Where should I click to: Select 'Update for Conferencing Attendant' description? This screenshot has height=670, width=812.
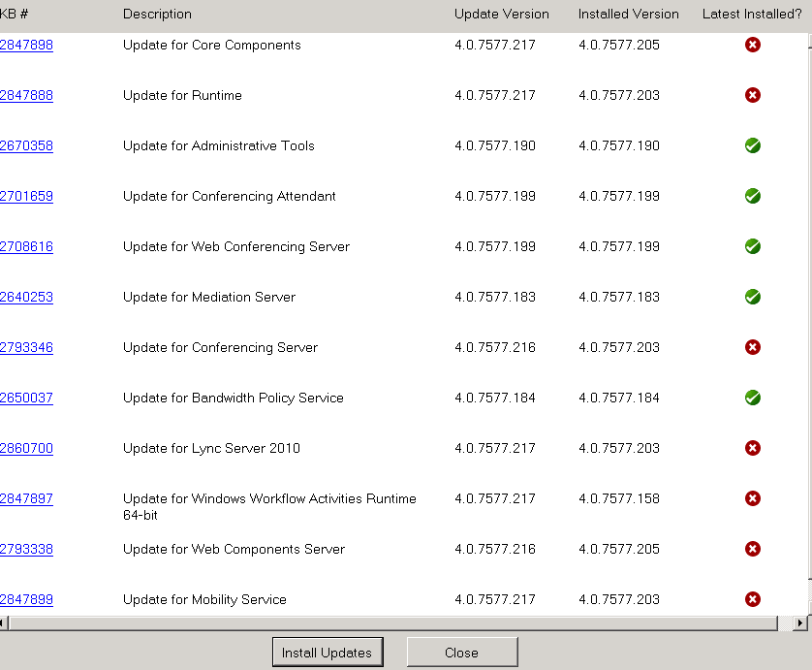click(x=230, y=197)
